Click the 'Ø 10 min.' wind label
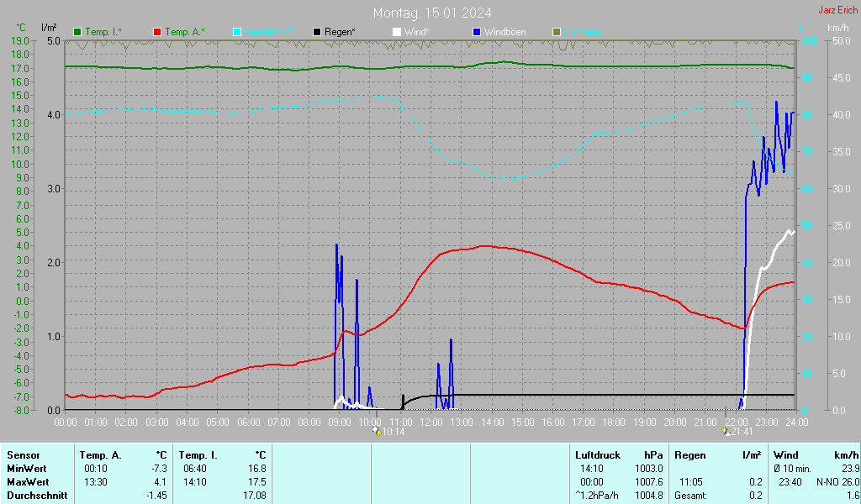 click(792, 469)
